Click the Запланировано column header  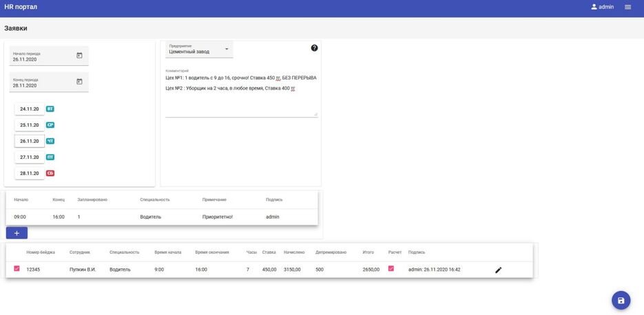[92, 199]
